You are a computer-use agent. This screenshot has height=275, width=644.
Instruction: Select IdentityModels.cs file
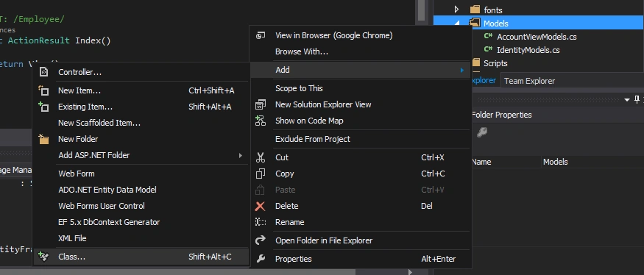(x=528, y=50)
